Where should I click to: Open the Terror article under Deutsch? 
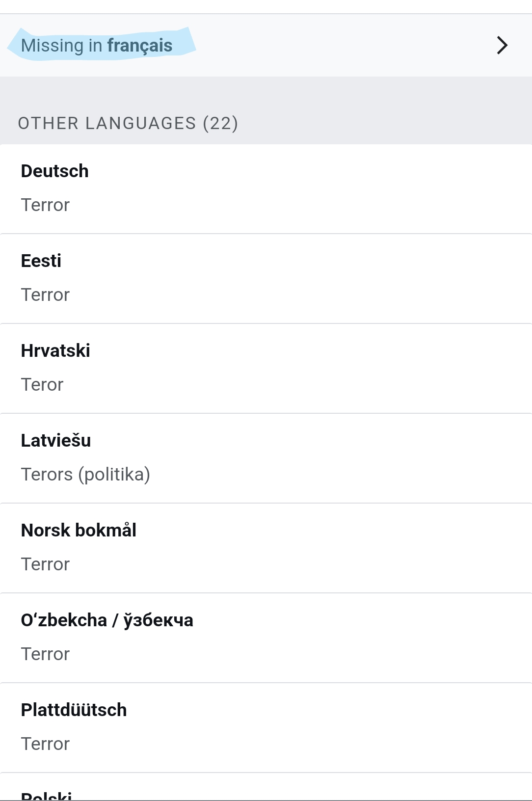click(45, 205)
